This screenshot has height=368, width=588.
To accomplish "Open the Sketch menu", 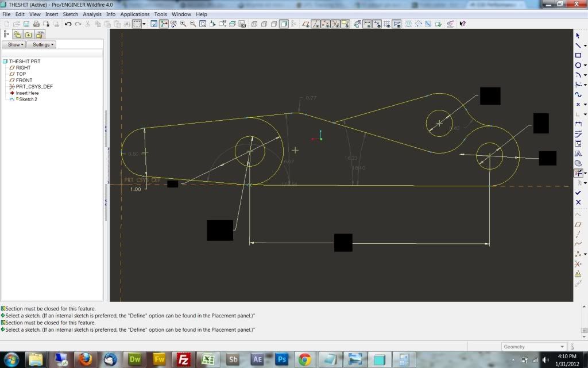I will [70, 14].
